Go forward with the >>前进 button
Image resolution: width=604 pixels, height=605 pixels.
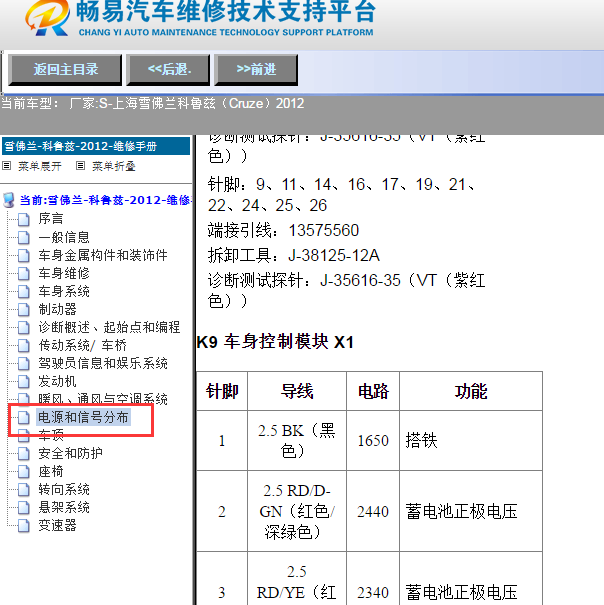coord(256,70)
